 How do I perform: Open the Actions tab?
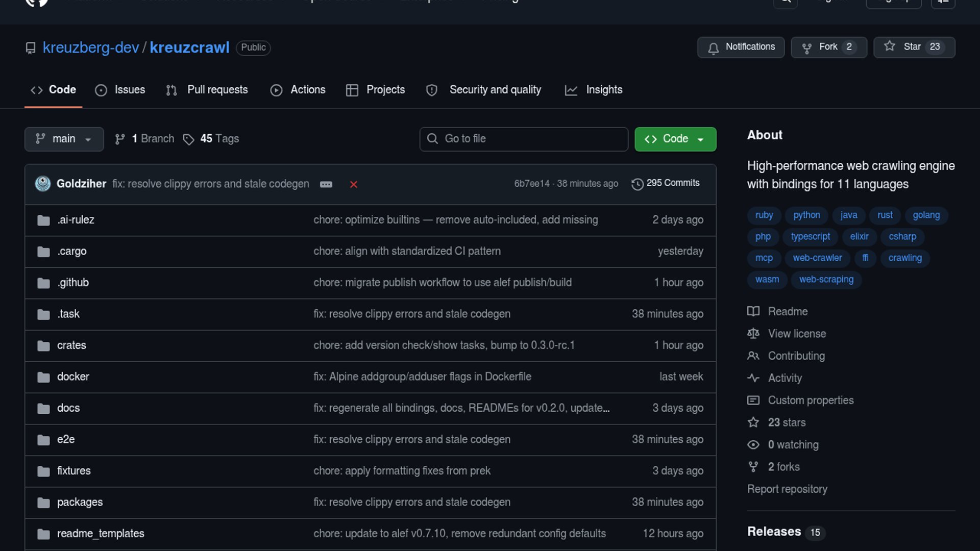307,90
